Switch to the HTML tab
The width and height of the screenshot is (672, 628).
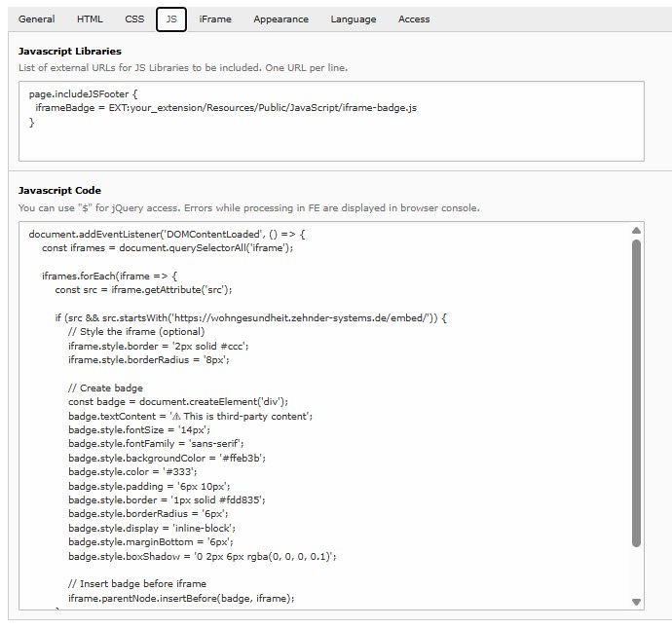click(90, 18)
